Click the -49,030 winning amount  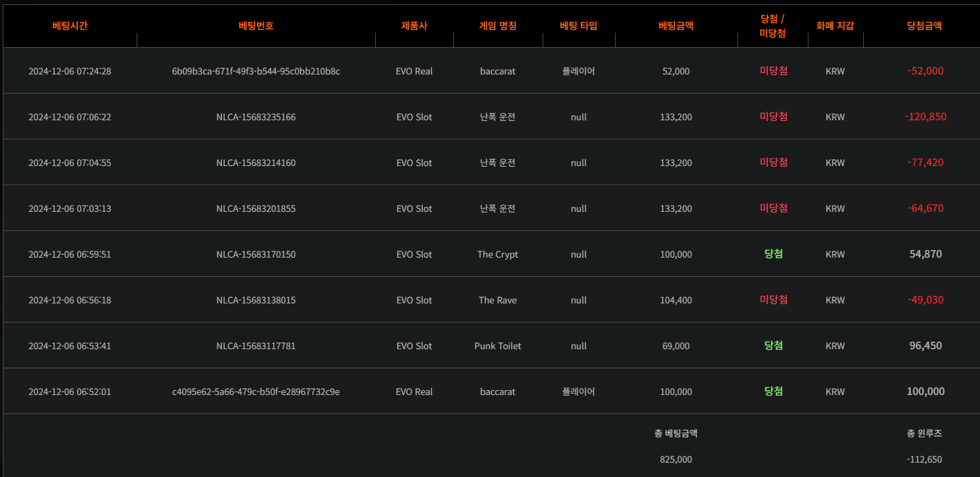click(x=925, y=300)
